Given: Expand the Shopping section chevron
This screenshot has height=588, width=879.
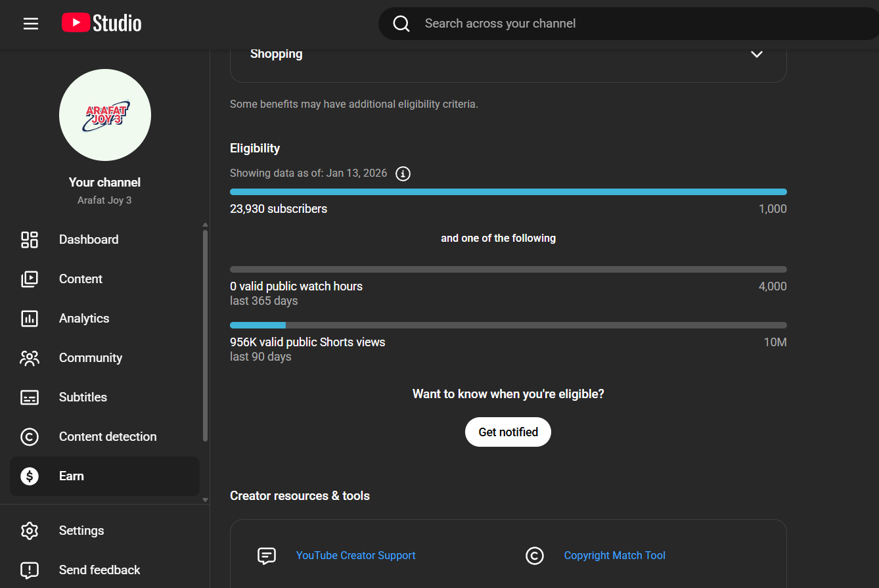Looking at the screenshot, I should pyautogui.click(x=756, y=54).
